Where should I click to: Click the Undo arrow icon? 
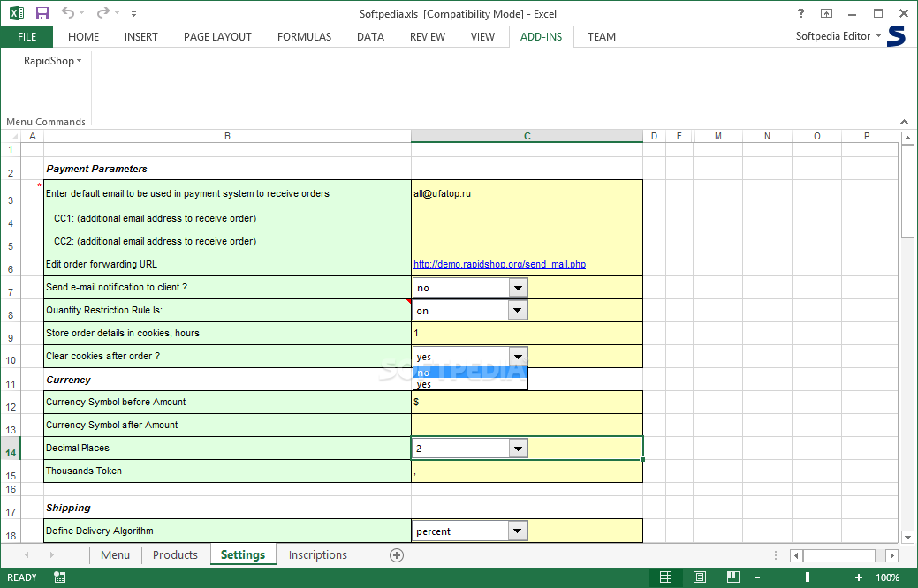[x=68, y=12]
